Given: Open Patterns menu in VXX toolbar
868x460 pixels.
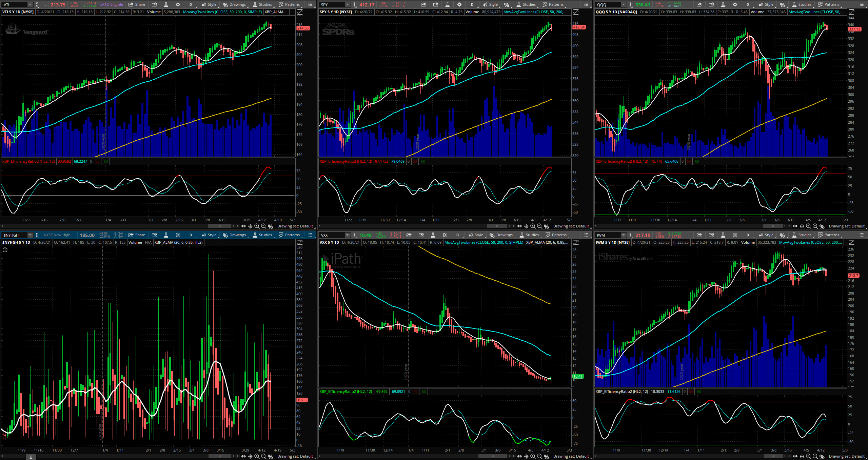Looking at the screenshot, I should pos(556,235).
